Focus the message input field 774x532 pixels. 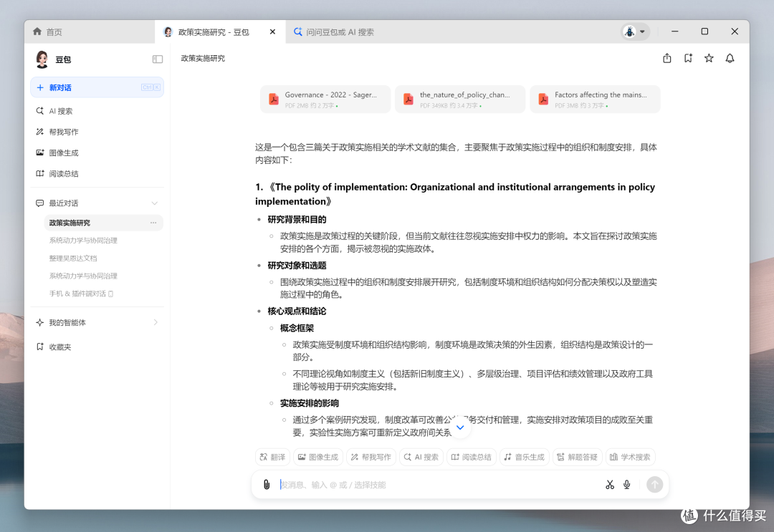coord(439,485)
